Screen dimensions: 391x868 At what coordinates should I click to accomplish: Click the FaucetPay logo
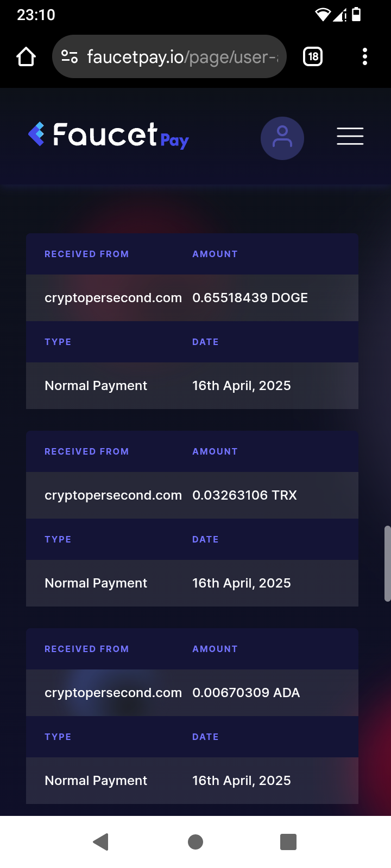(109, 135)
